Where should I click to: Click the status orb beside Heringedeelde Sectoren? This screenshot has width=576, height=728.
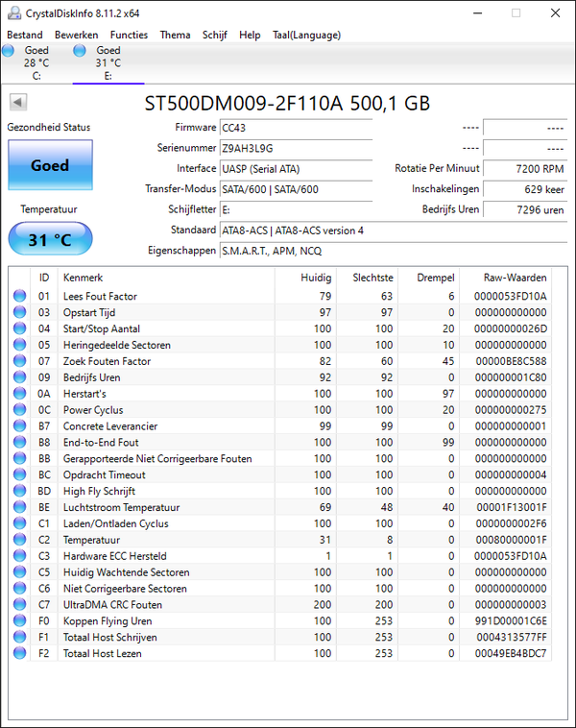[20, 345]
